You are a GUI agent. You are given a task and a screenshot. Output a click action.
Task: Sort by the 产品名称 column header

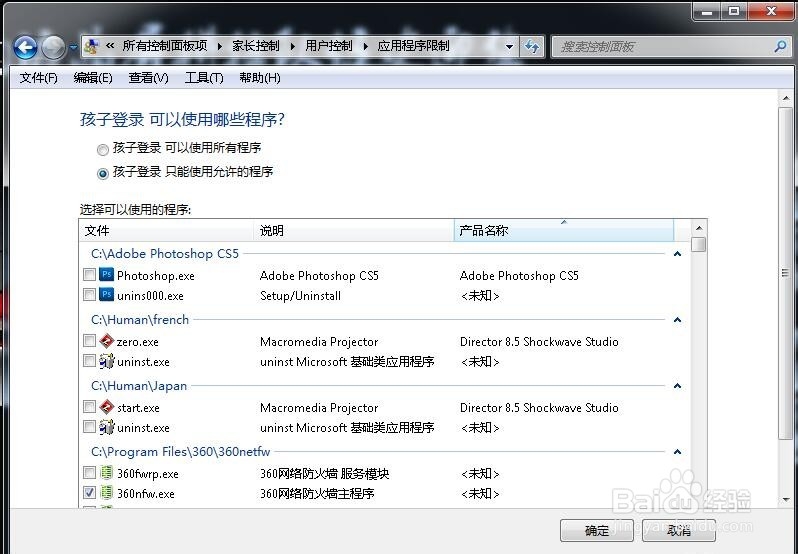click(564, 230)
